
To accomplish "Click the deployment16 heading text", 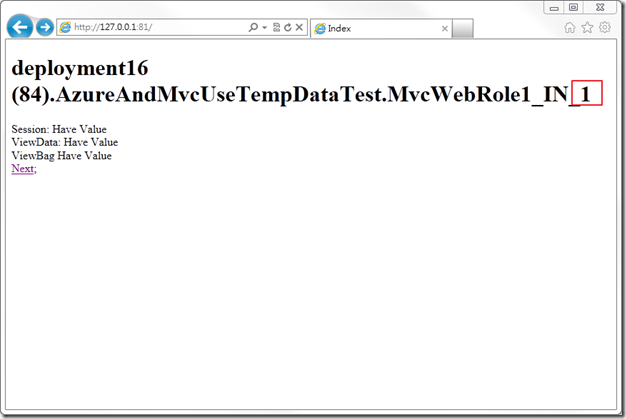I will click(80, 68).
